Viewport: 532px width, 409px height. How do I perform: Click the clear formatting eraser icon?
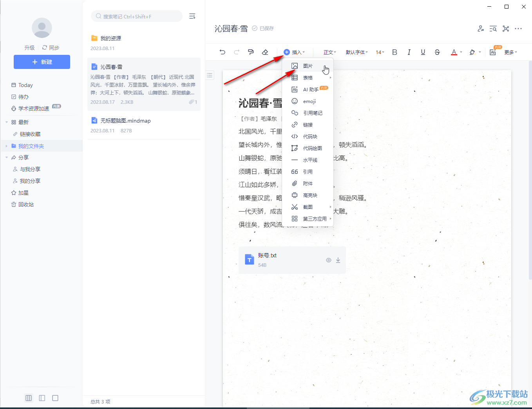click(265, 52)
